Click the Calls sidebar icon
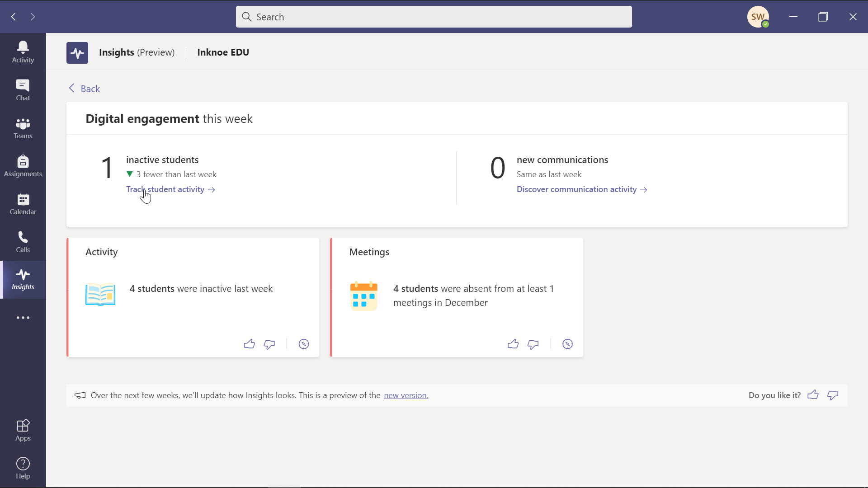 [x=23, y=241]
